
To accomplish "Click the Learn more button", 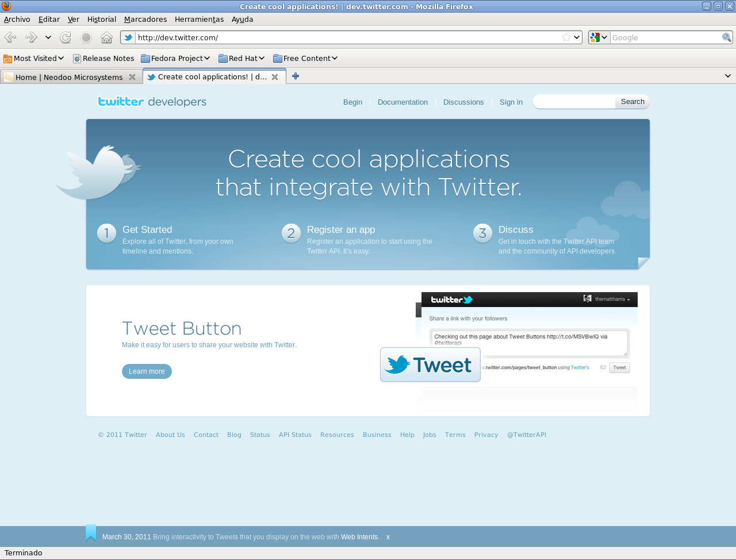I will pyautogui.click(x=147, y=371).
